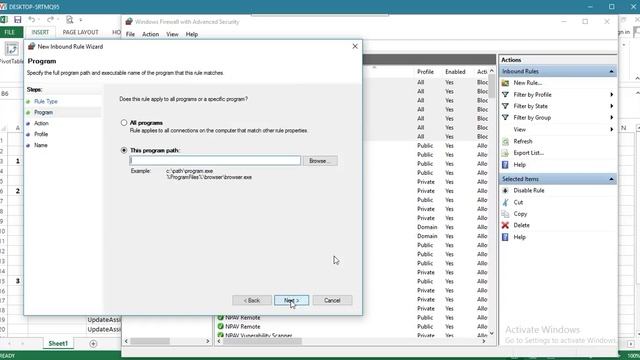Collapse the Inbound Rules actions section
640x360 pixels.
[x=611, y=71]
